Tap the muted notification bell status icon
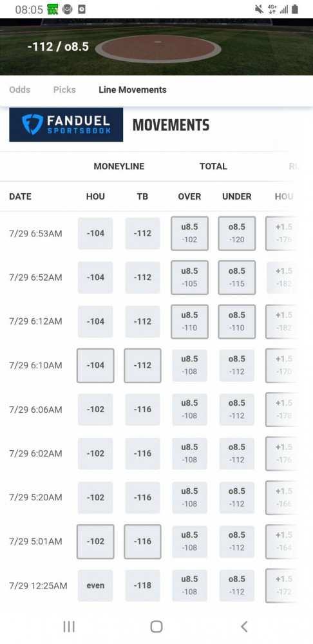The height and width of the screenshot is (644, 313). (x=259, y=9)
